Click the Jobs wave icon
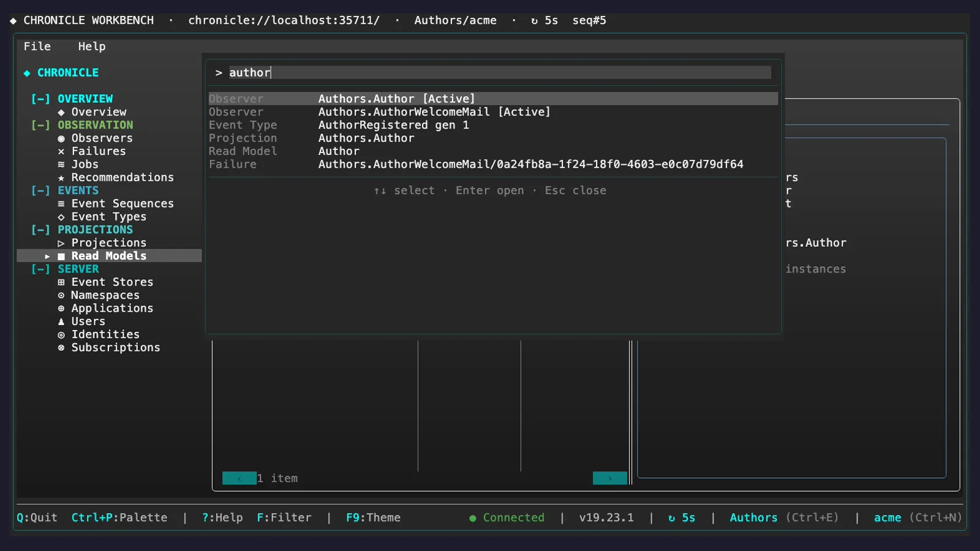The image size is (980, 551). click(61, 165)
